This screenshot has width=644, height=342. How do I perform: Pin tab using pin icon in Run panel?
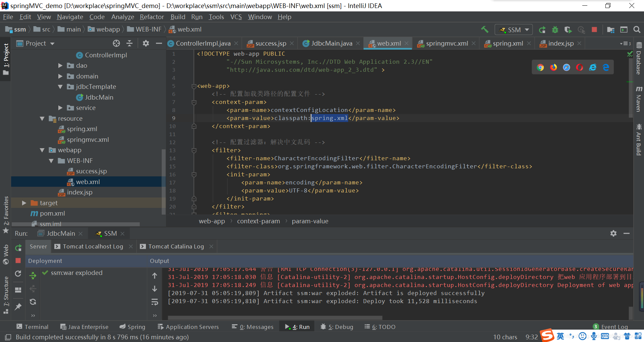point(18,306)
